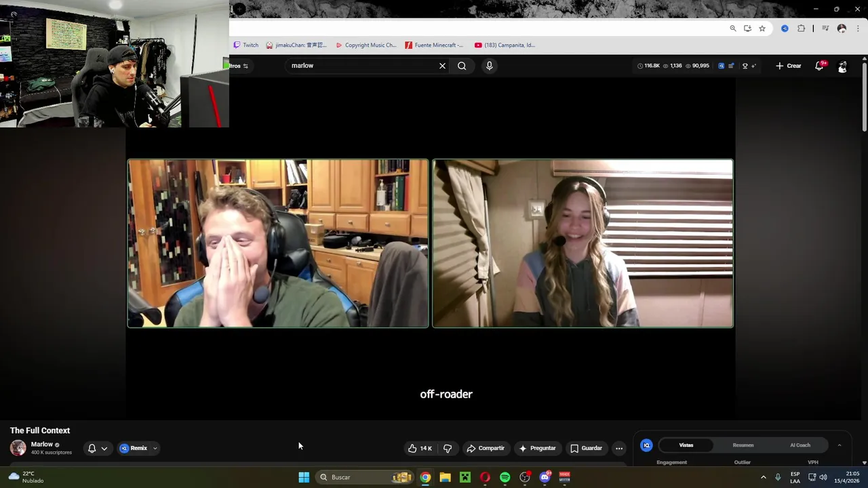868x488 pixels.
Task: Open OBS Studio from taskbar
Action: 525,477
